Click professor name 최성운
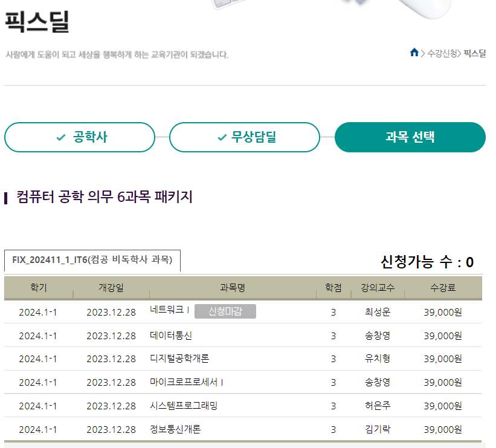The height and width of the screenshot is (448, 496). click(x=378, y=312)
